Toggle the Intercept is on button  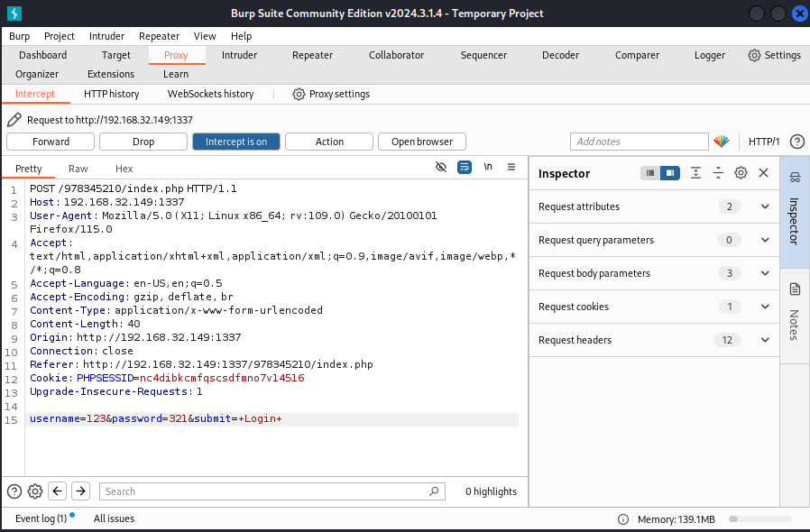click(x=236, y=142)
